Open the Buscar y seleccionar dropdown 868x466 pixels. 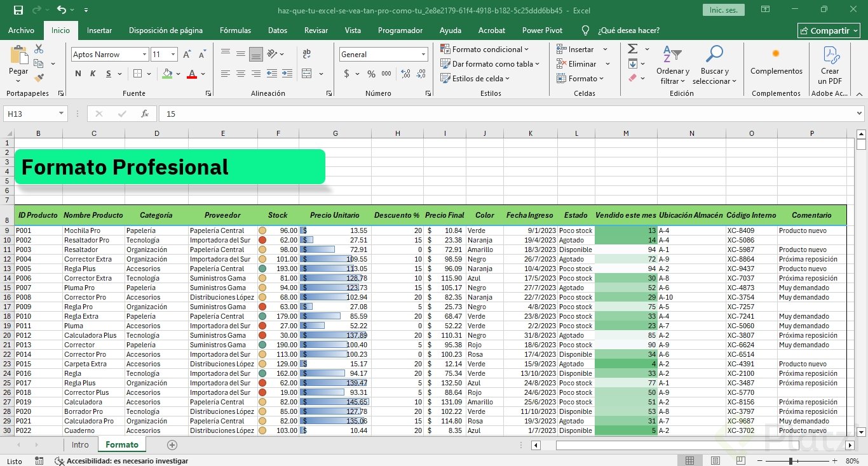715,65
